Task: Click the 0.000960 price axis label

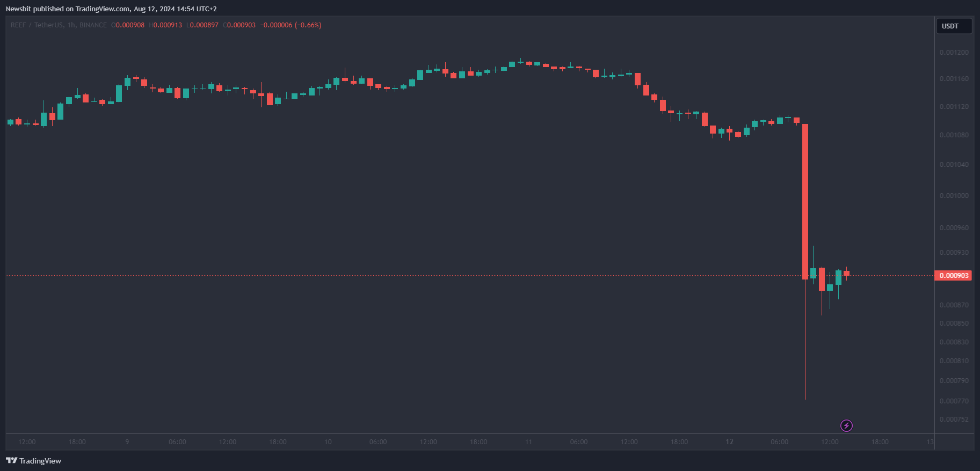Action: tap(954, 228)
